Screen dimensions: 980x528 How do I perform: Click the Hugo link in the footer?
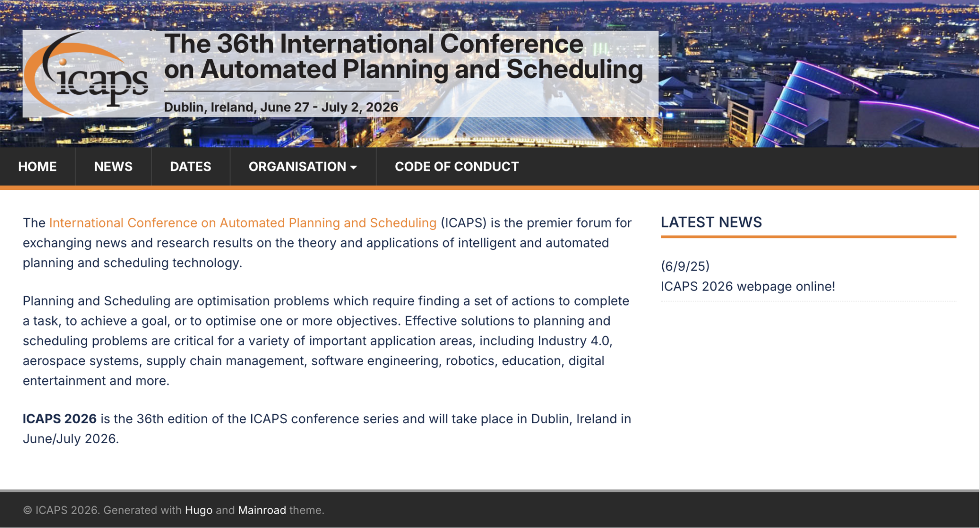[x=198, y=510]
